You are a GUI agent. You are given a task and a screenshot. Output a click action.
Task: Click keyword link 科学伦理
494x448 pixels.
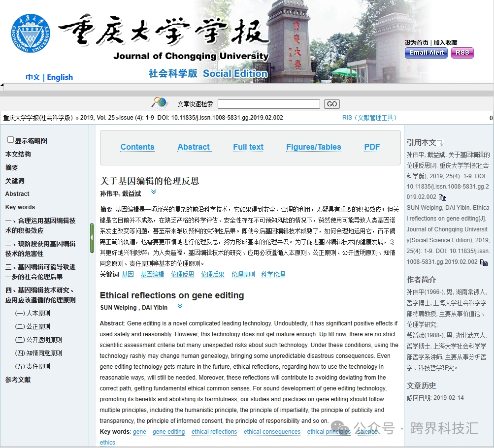273,275
